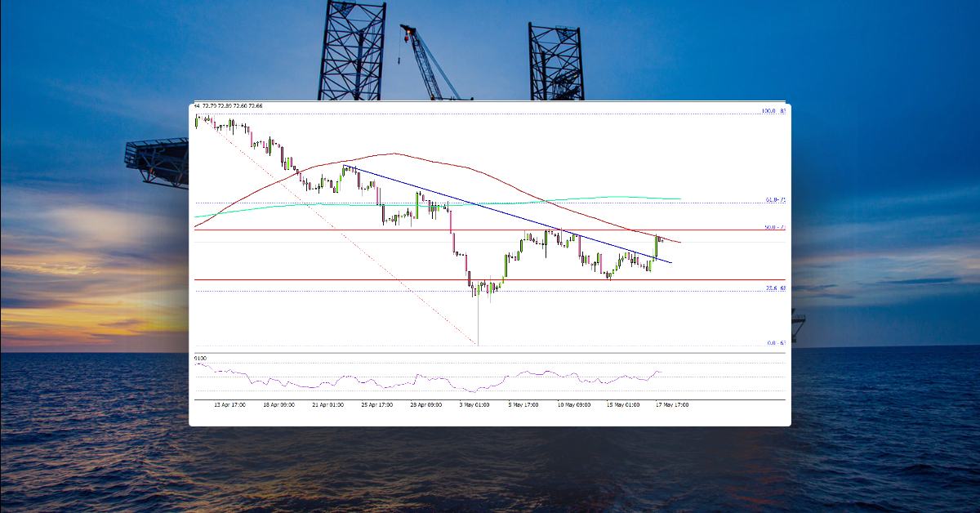Click the 0.0 Fibonacci level label
This screenshot has width=980, height=513.
coord(771,344)
